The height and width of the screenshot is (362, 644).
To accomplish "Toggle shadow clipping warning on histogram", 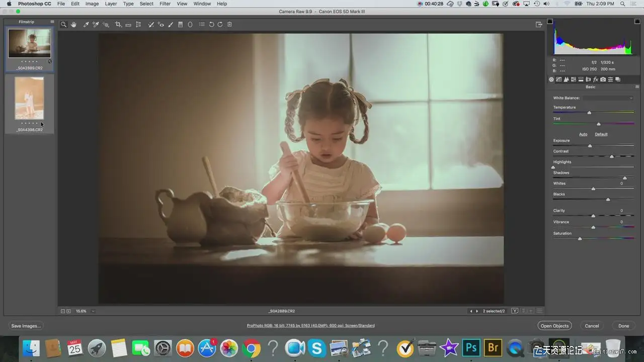I will click(550, 22).
